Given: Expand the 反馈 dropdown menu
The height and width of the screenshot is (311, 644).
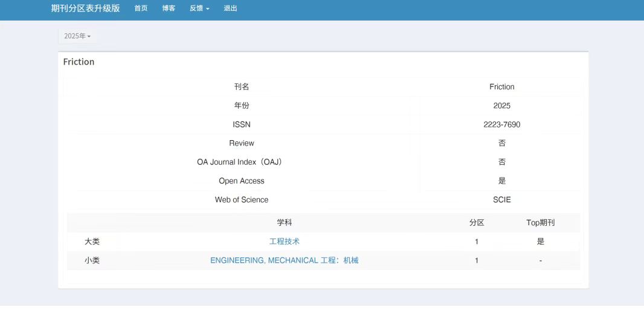Looking at the screenshot, I should (199, 8).
